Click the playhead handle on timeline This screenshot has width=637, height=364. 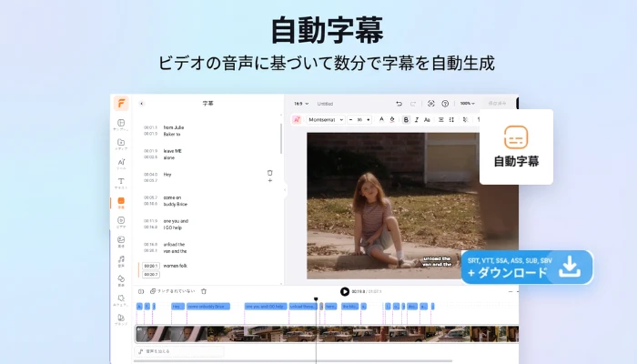click(x=316, y=299)
